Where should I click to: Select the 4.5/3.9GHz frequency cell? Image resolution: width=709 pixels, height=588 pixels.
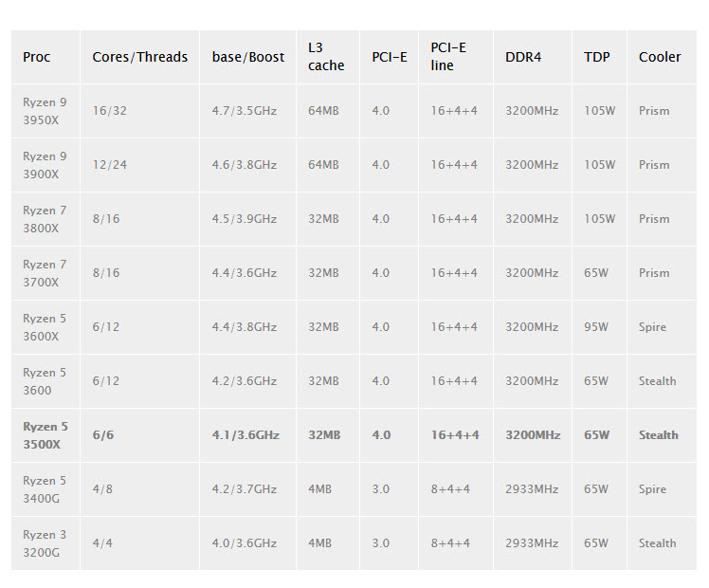click(x=245, y=219)
